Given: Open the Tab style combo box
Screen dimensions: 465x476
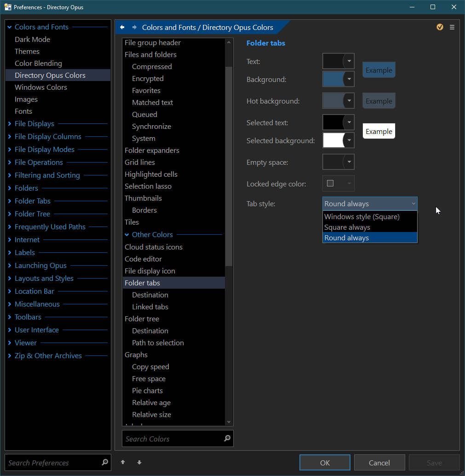Looking at the screenshot, I should coord(370,203).
